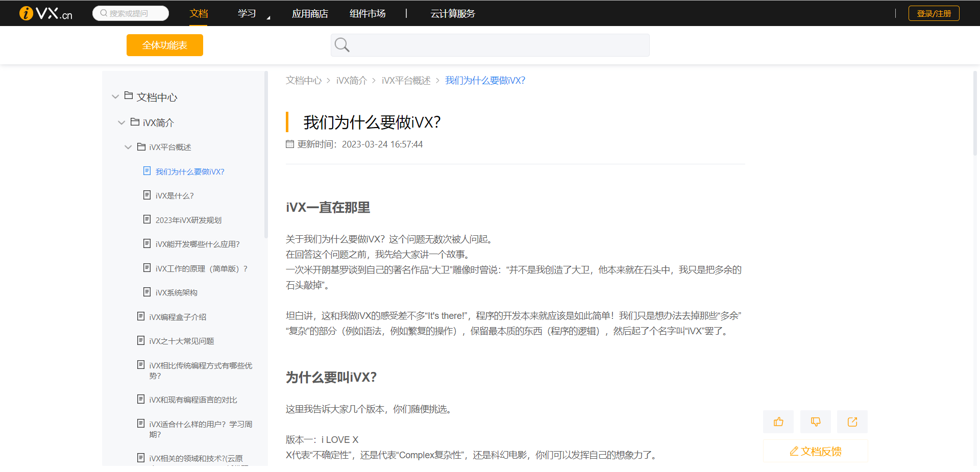Click the iVX.cn logo

click(45, 13)
